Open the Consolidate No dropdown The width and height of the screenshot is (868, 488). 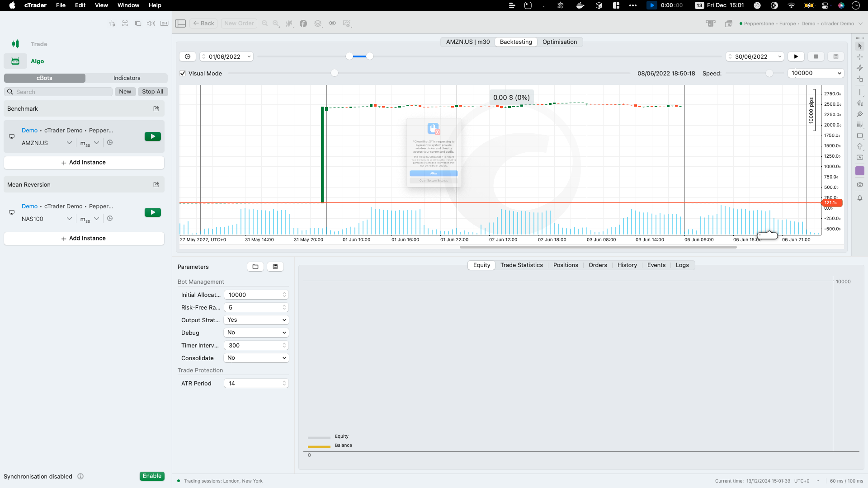[256, 358]
